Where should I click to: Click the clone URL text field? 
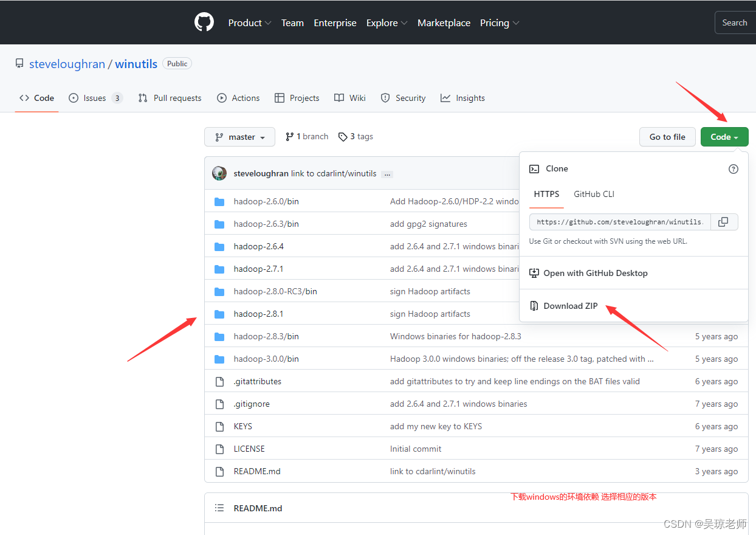(x=619, y=222)
